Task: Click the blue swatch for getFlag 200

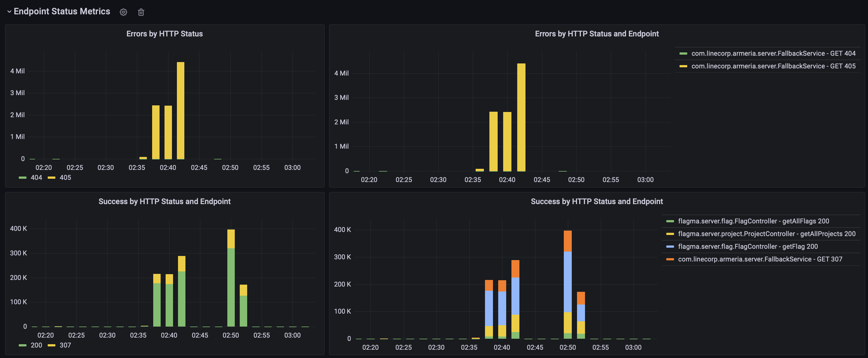Action: click(x=670, y=247)
